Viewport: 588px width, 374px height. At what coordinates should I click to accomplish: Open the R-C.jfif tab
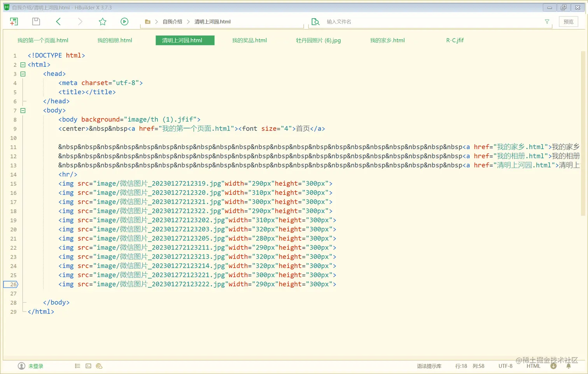[x=455, y=40]
